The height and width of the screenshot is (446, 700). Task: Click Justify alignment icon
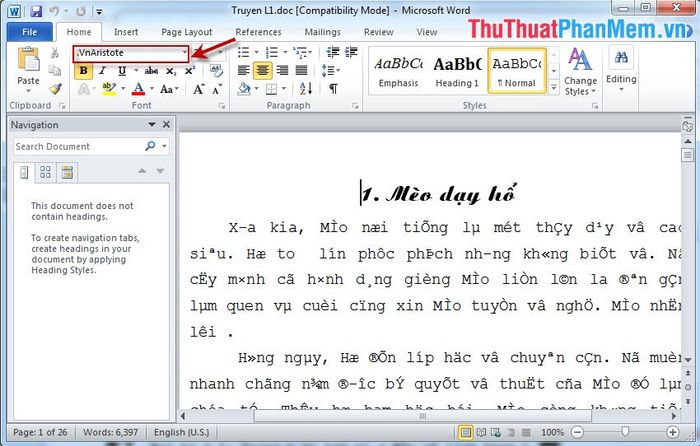pyautogui.click(x=301, y=70)
